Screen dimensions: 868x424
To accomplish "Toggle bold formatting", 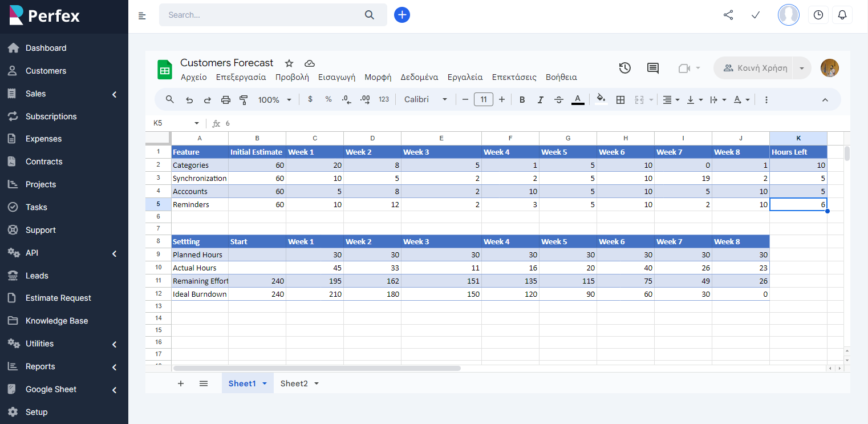I will (x=522, y=100).
